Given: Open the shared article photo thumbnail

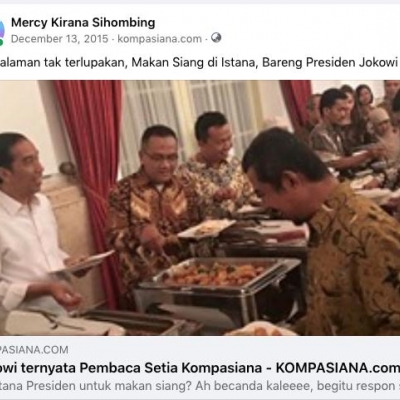Looking at the screenshot, I should tap(200, 208).
